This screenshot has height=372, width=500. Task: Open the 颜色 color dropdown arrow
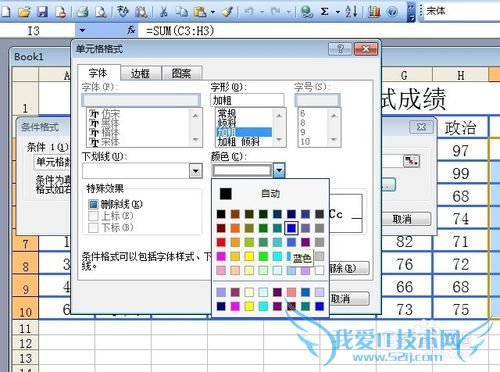click(x=279, y=170)
